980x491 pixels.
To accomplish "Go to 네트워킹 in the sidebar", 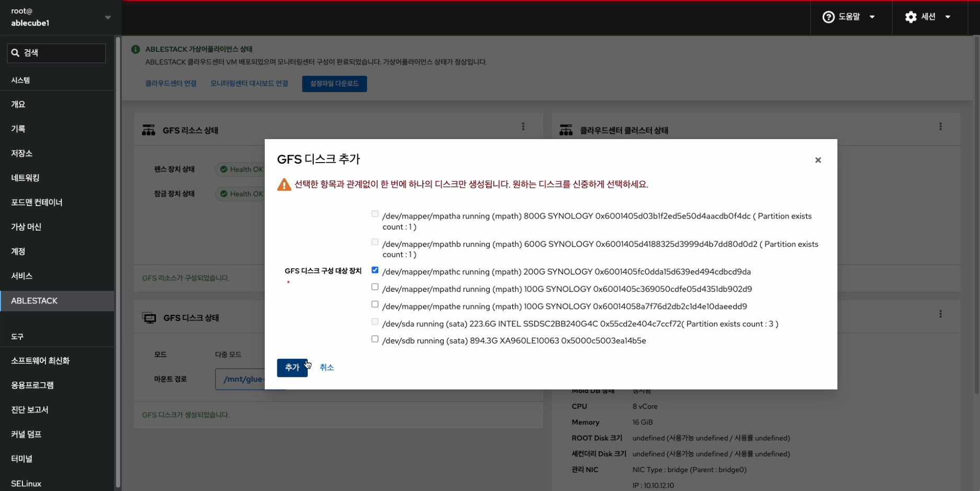I will click(x=57, y=178).
